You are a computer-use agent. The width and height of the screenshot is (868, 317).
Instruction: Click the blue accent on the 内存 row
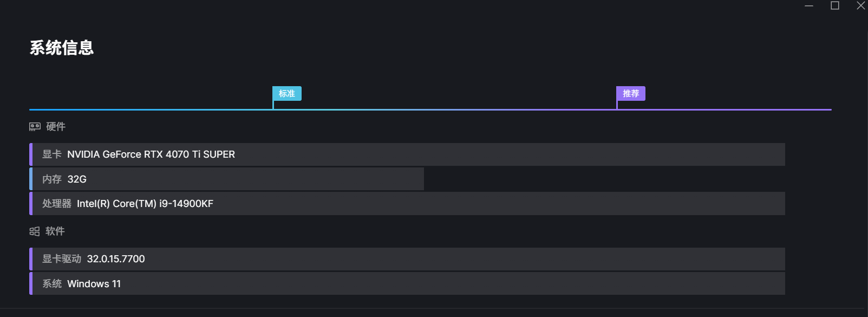click(31, 179)
